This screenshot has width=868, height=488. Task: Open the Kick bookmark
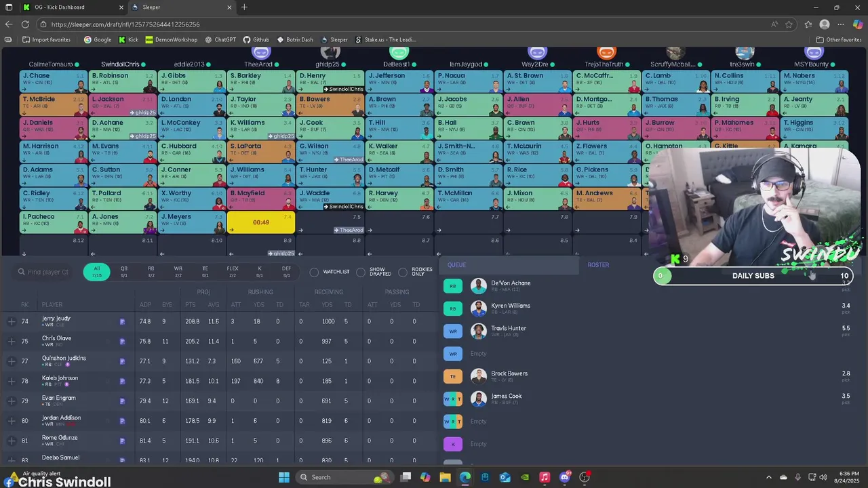coord(128,40)
